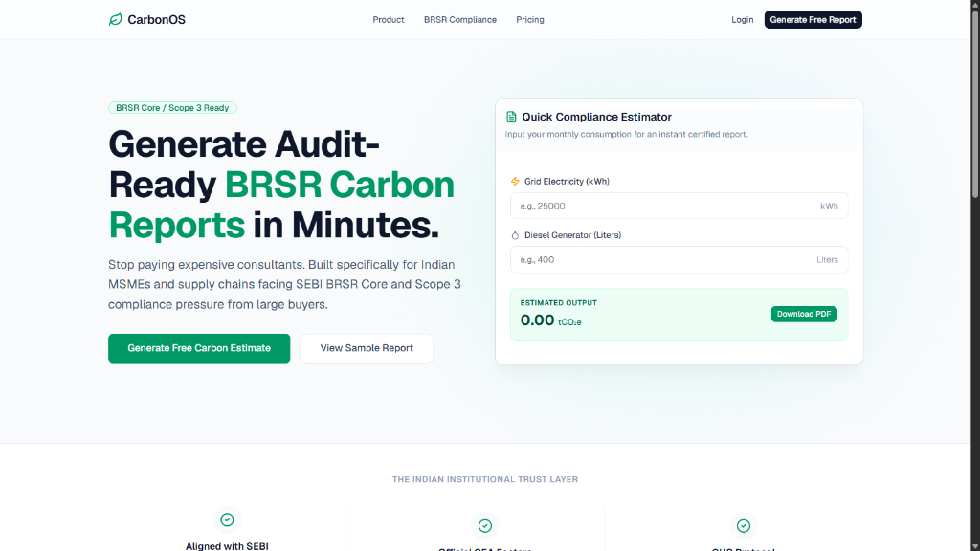Click the droplet Diesel Generator icon
Viewport: 980px width, 551px height.
click(x=515, y=235)
